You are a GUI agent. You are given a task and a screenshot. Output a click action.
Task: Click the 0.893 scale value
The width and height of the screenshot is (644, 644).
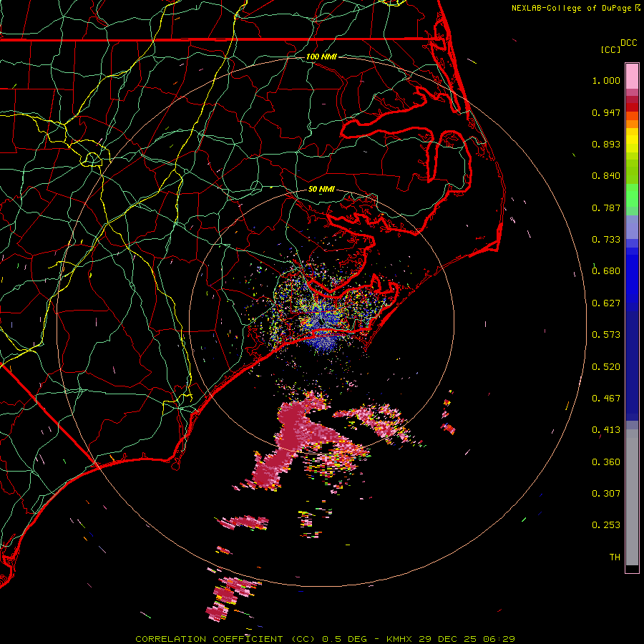click(x=606, y=144)
